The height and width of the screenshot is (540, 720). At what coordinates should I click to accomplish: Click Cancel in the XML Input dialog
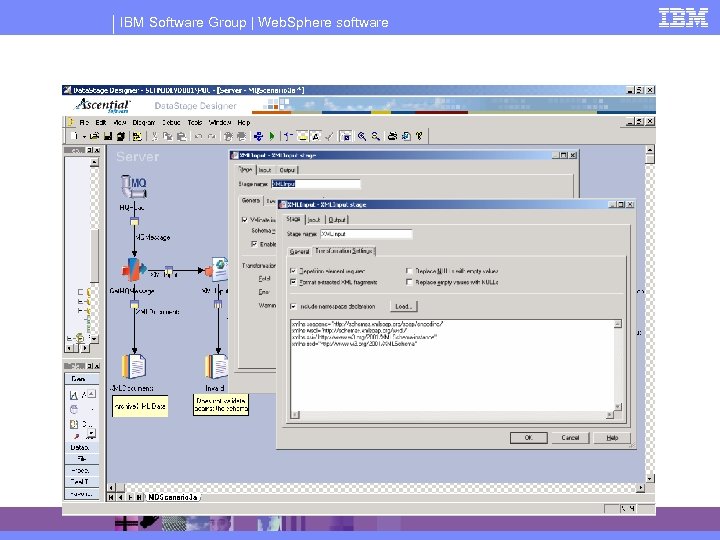(x=570, y=438)
